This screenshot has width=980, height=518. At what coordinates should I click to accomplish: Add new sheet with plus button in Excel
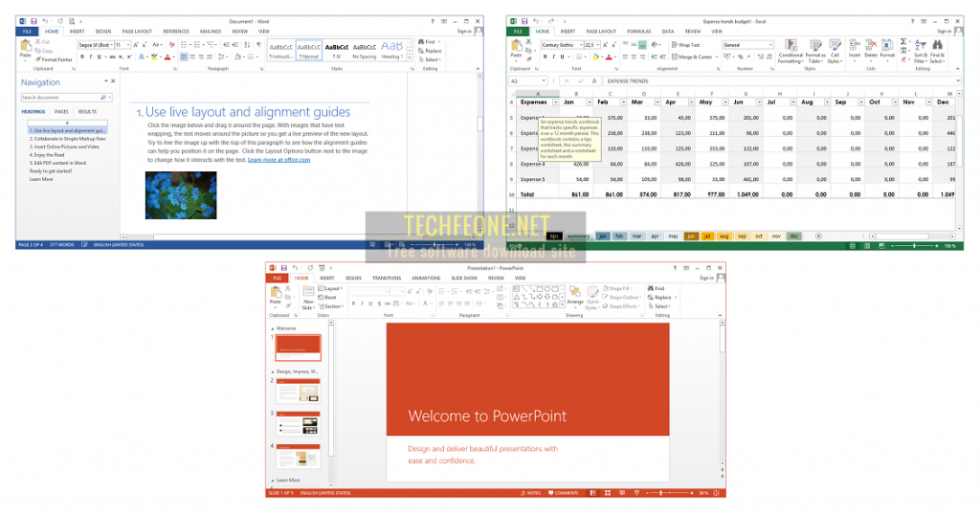pyautogui.click(x=818, y=236)
